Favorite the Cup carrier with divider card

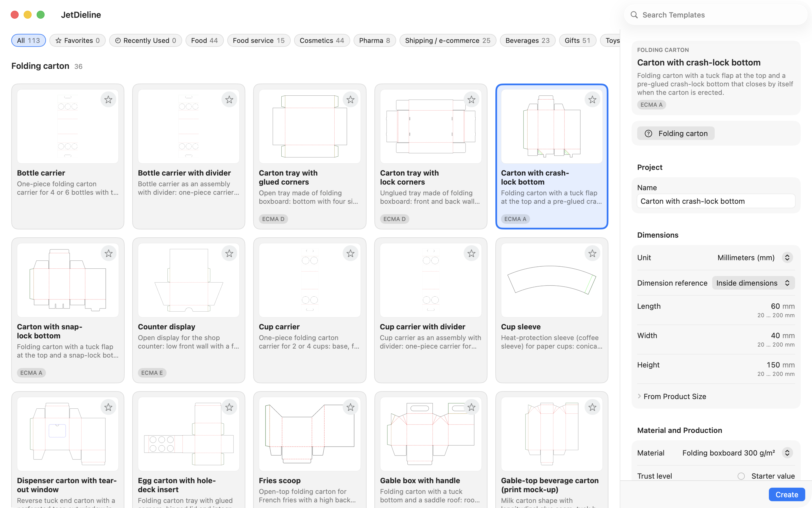(x=471, y=253)
